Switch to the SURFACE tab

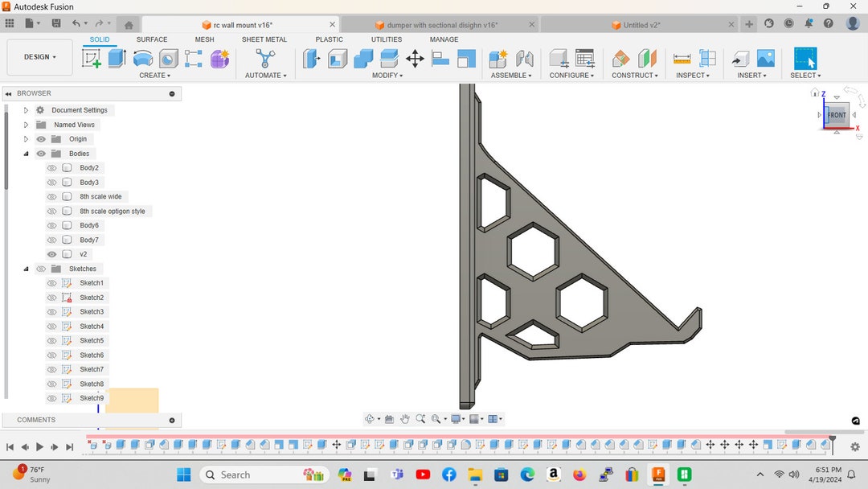(152, 39)
